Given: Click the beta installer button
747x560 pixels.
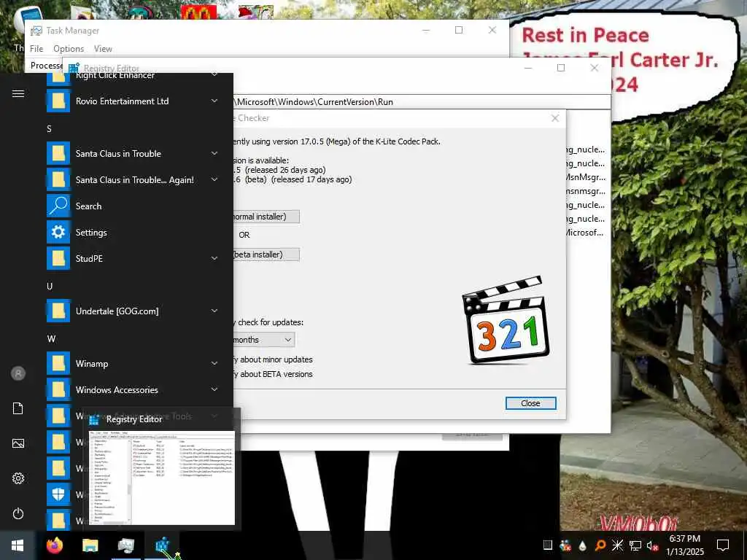Looking at the screenshot, I should [266, 254].
